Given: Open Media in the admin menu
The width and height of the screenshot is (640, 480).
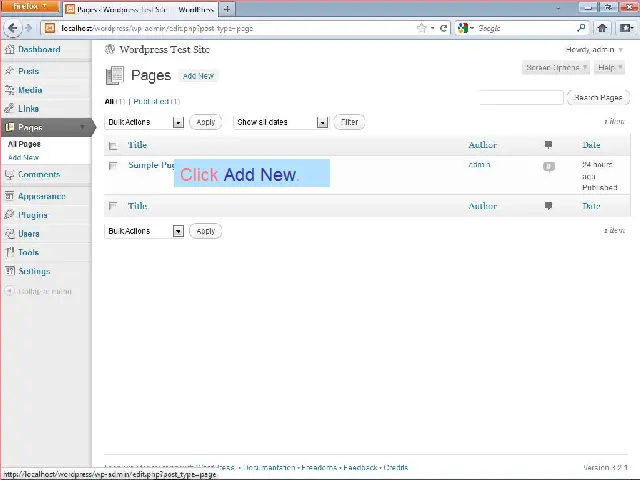Looking at the screenshot, I should coord(30,90).
